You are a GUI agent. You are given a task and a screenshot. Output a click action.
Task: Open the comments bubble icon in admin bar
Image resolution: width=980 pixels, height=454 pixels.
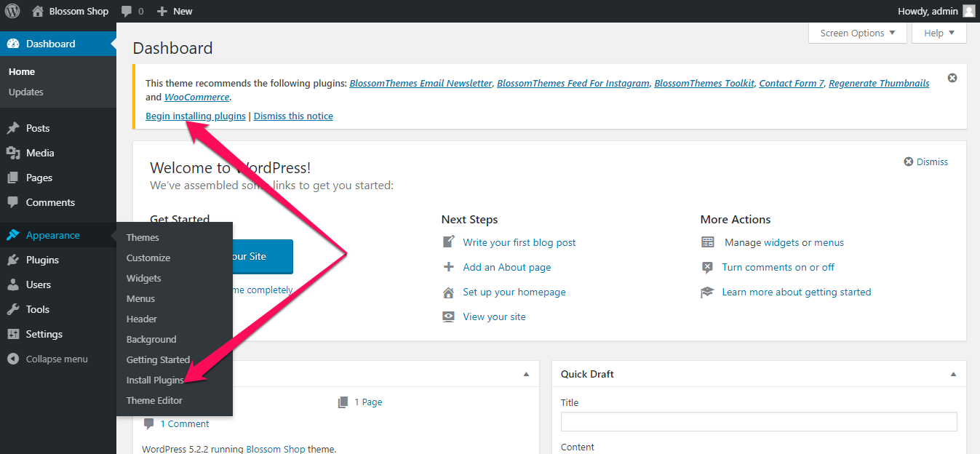(x=127, y=12)
